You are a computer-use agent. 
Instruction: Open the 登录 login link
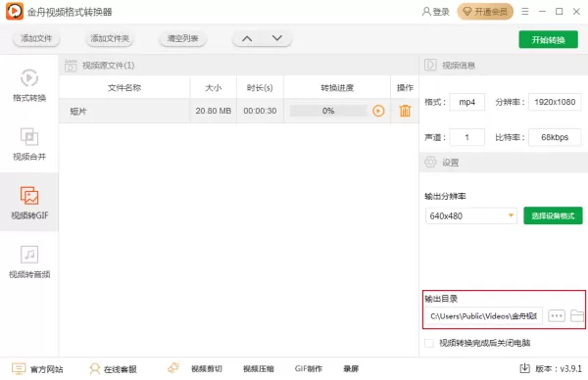pos(436,12)
